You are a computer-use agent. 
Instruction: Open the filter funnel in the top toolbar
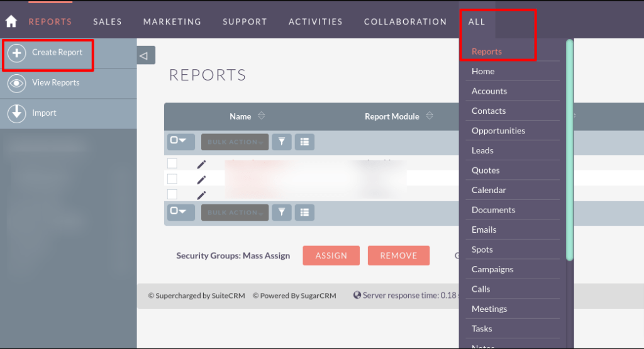[x=282, y=141]
